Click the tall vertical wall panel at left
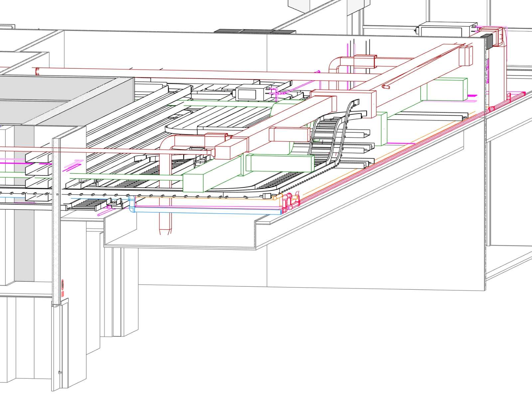532x406 pixels. click(x=56, y=219)
